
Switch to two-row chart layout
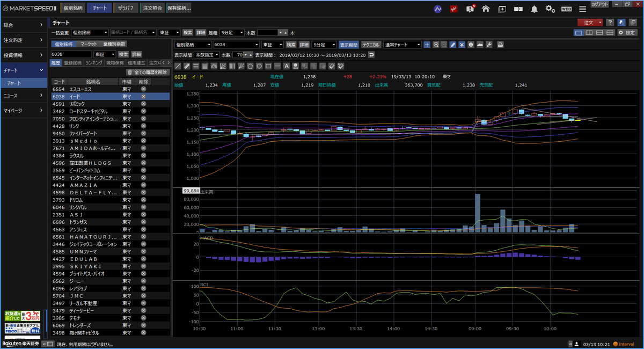point(599,33)
